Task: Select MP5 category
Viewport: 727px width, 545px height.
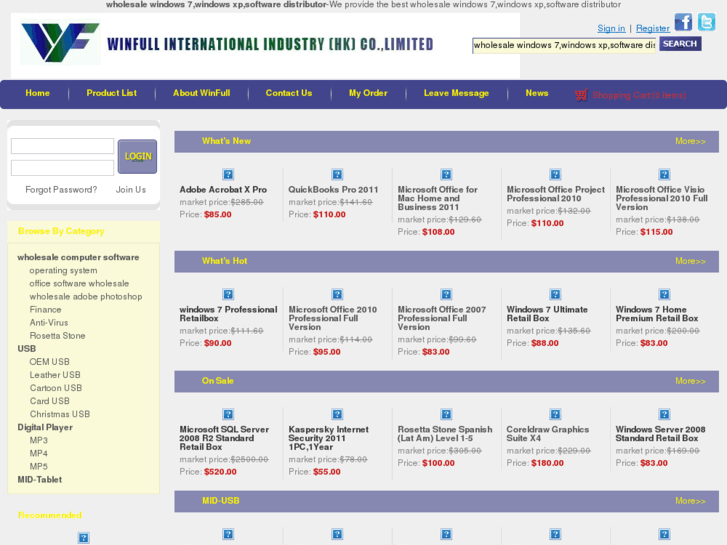Action: pos(38,466)
